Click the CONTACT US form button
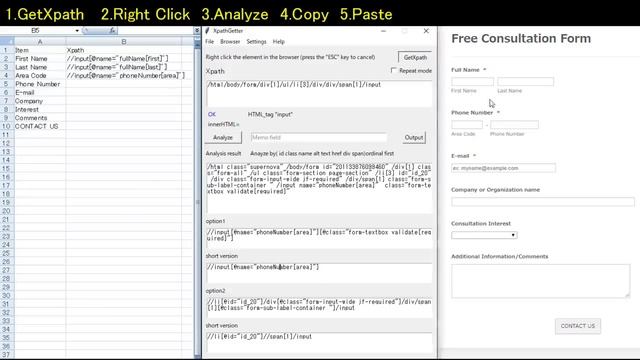The width and height of the screenshot is (640, 360). coord(578,326)
